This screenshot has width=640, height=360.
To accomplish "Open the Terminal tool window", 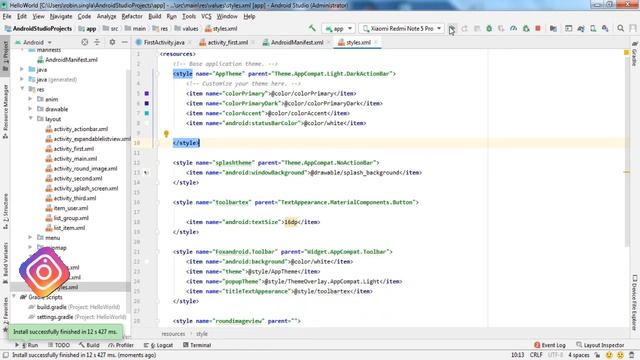I will click(197, 345).
